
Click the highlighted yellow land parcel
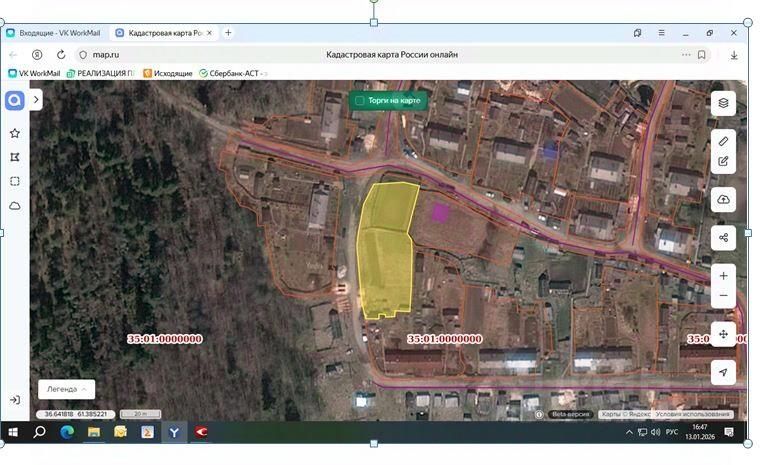pos(386,251)
